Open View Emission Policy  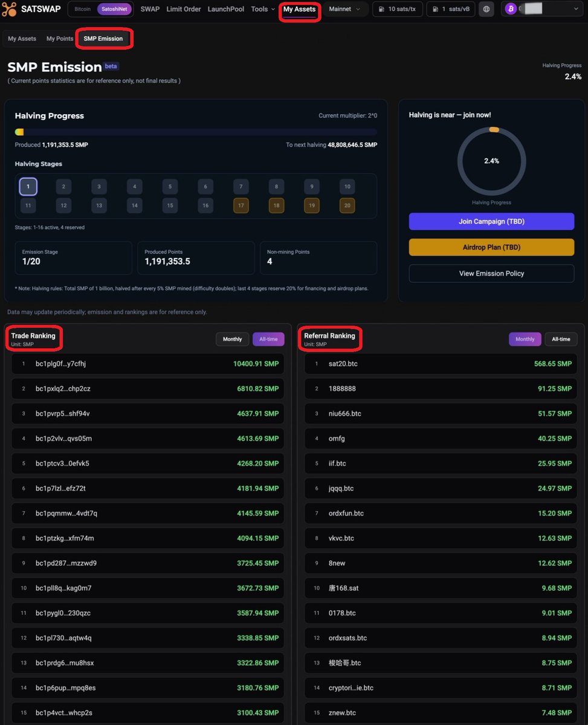coord(491,273)
